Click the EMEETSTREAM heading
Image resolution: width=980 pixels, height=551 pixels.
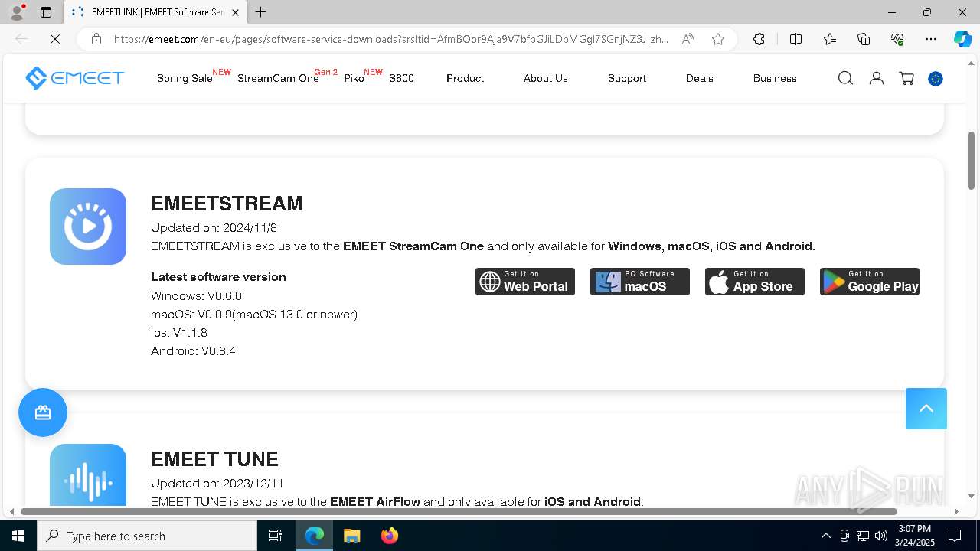pyautogui.click(x=227, y=204)
